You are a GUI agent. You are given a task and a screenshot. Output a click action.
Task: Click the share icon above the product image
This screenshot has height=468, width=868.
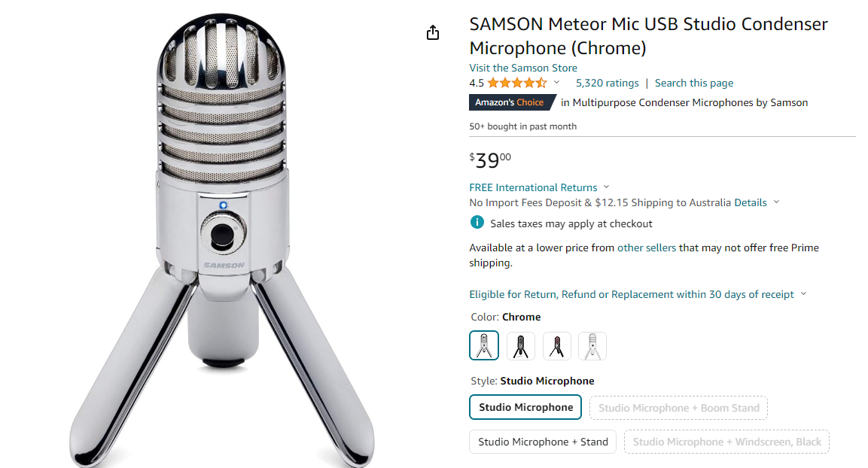432,32
